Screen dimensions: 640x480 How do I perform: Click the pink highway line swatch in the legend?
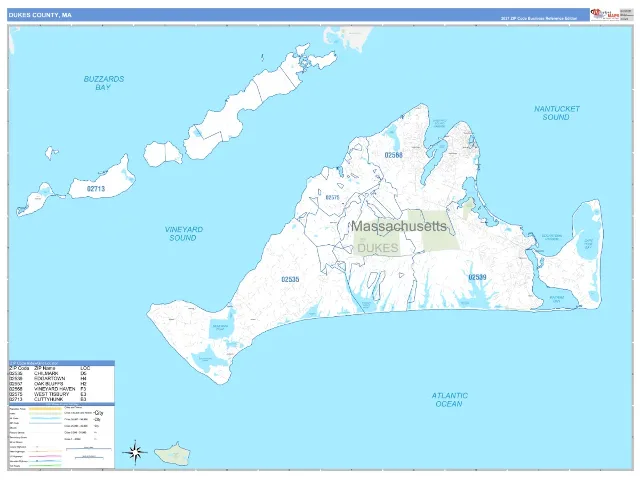point(45,456)
